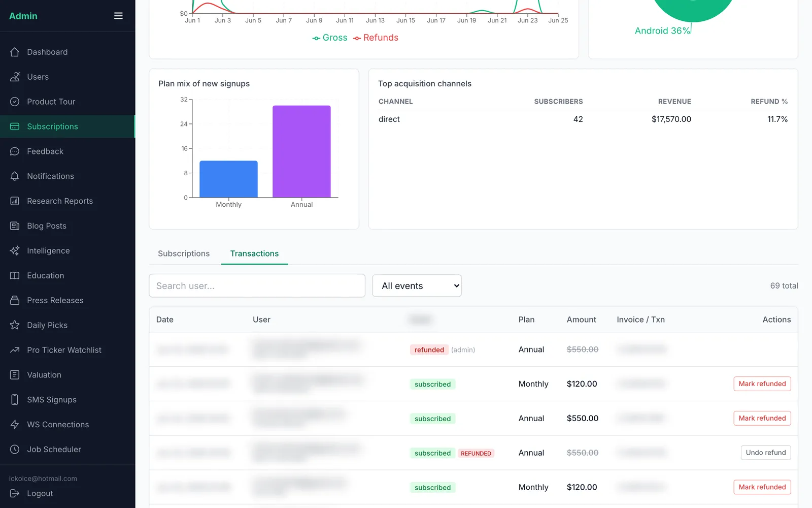The height and width of the screenshot is (508, 812).
Task: Click the REVENUE column header
Action: [x=674, y=102]
